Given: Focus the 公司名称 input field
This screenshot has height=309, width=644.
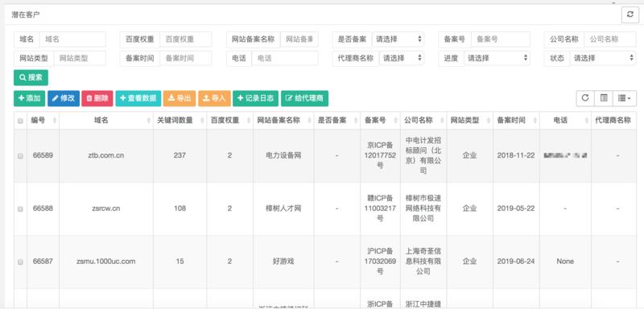Looking at the screenshot, I should click(610, 39).
